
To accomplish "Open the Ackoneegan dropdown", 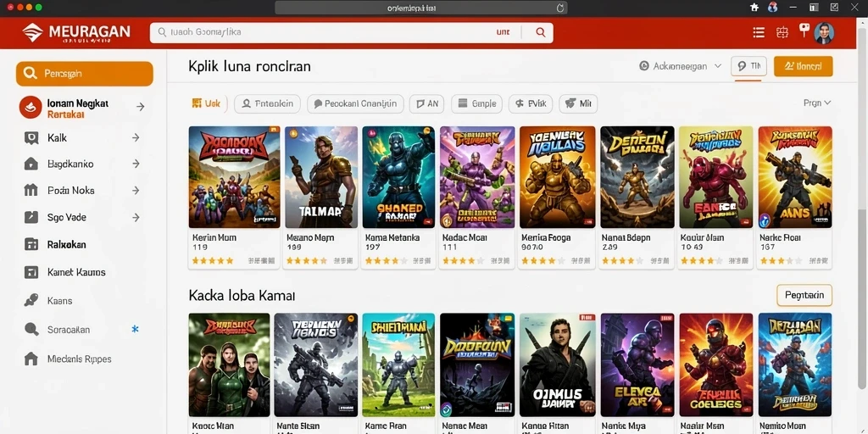I will (x=681, y=66).
